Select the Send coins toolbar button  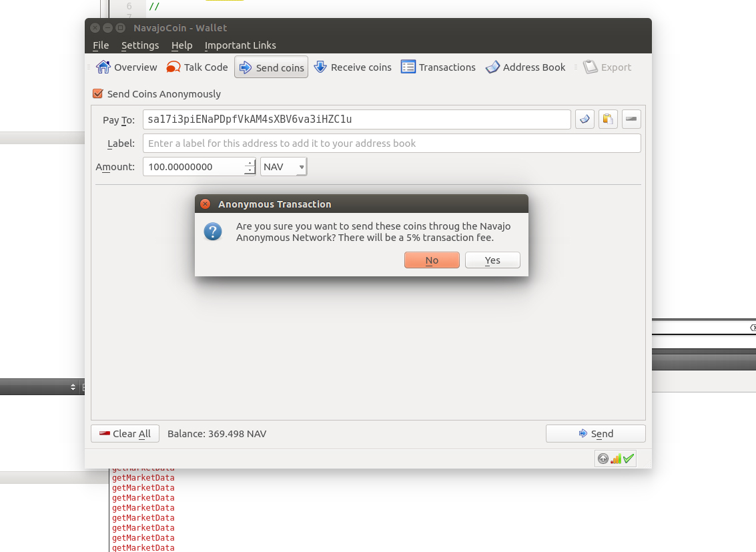[x=272, y=67]
